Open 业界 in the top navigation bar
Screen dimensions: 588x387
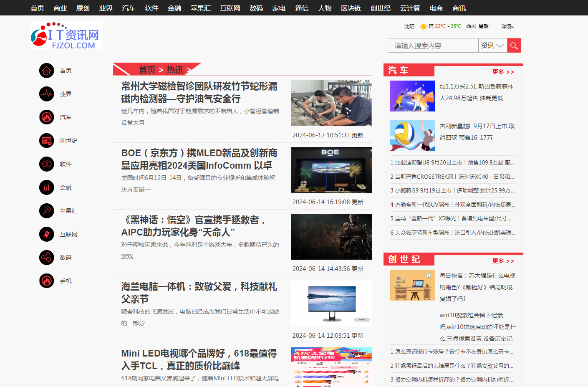106,8
